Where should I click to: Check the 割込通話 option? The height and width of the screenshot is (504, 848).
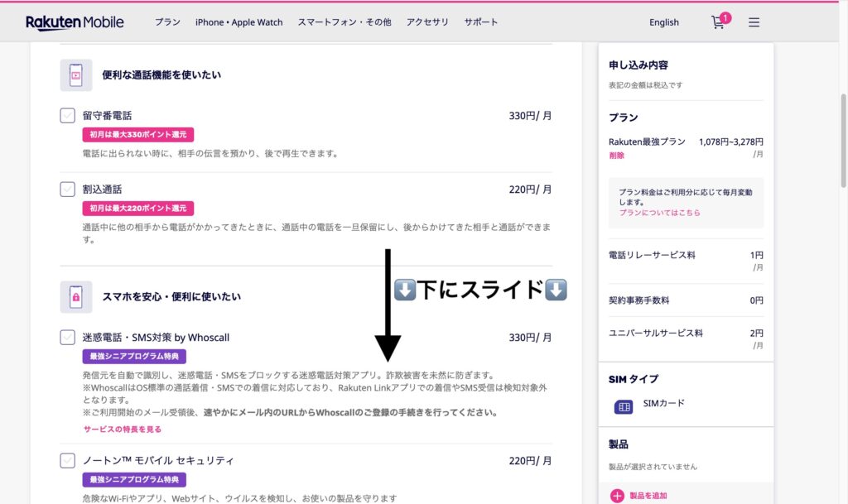(68, 189)
